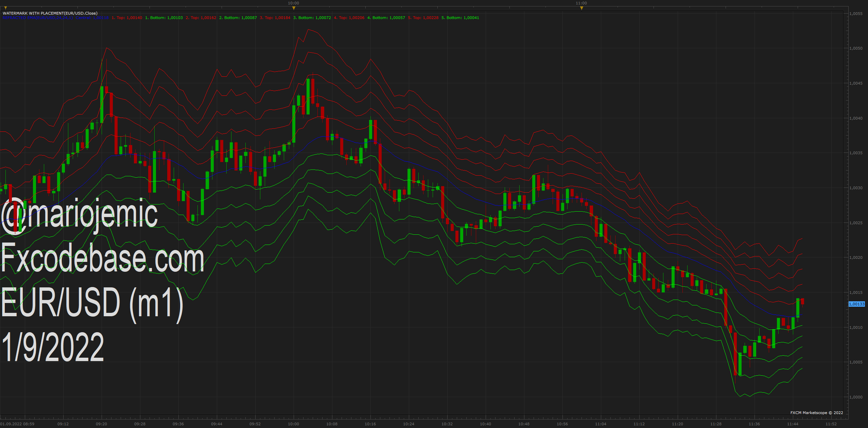Click the 09:52 label on bottom time axis

(x=255, y=424)
